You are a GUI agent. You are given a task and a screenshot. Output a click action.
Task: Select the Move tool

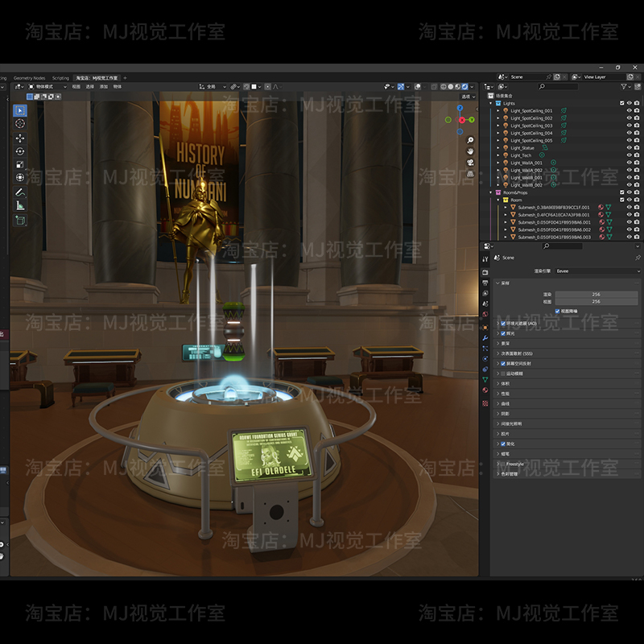click(x=20, y=138)
